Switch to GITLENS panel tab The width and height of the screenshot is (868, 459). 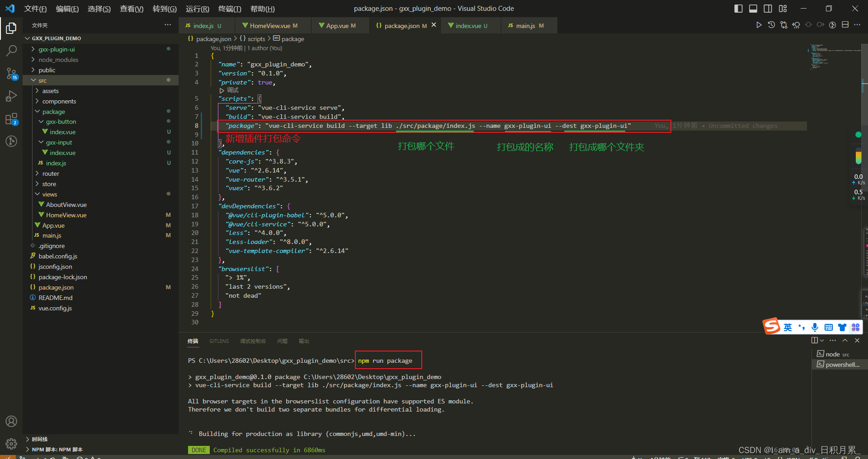219,341
